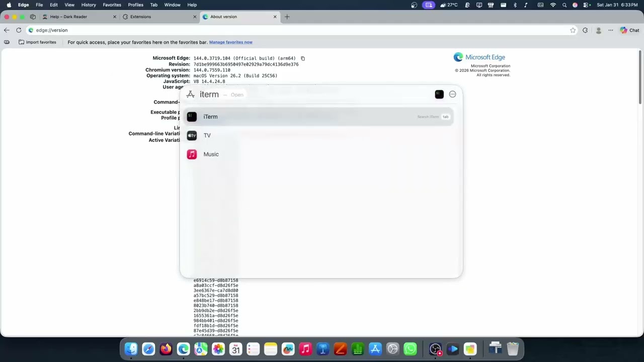644x362 pixels.
Task: Open the Favorites menu in menu bar
Action: pos(112,5)
